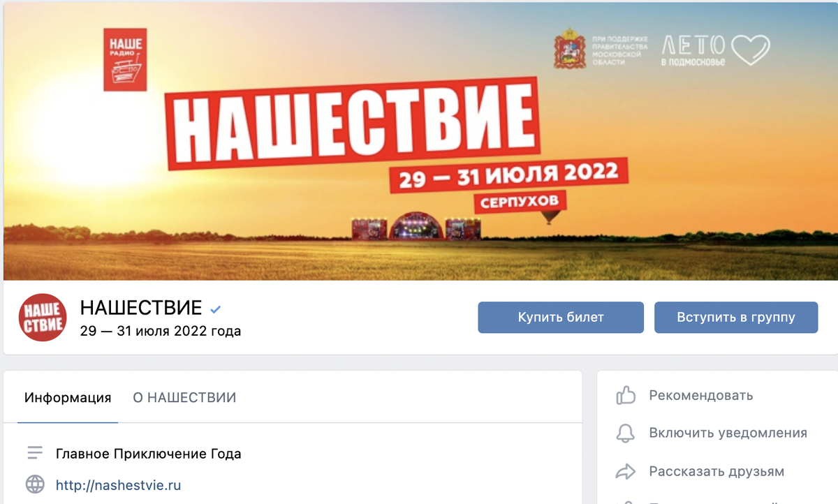Click the Лето в Подмосковье heart logo
This screenshot has width=838, height=504.
(715, 50)
